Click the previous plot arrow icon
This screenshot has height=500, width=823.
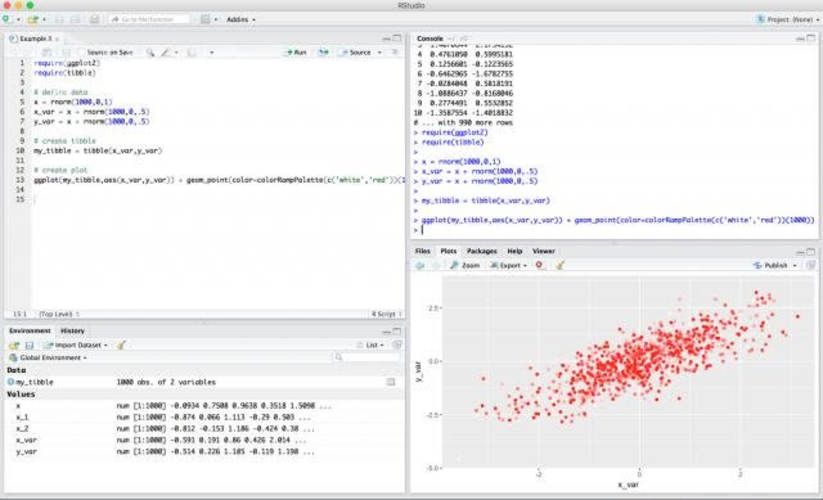pos(420,265)
